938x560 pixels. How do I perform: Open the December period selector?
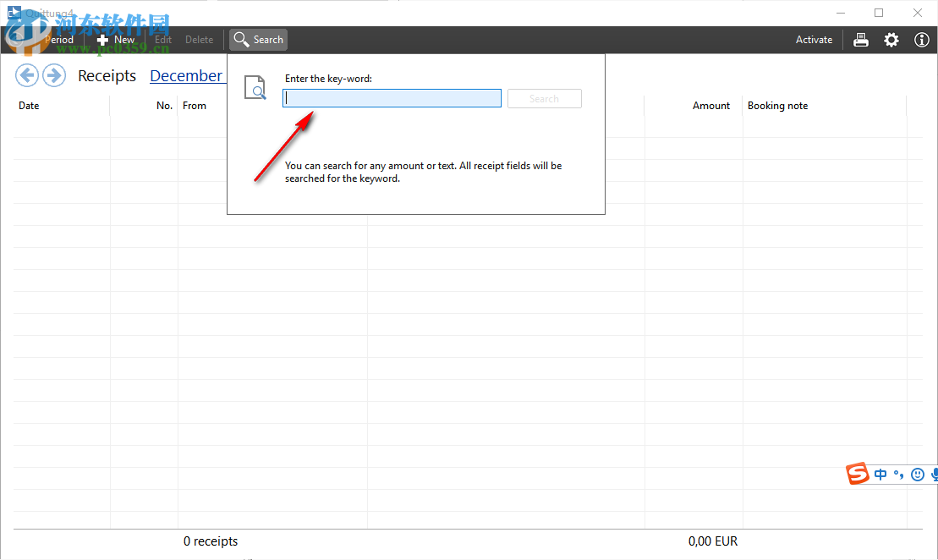point(187,75)
